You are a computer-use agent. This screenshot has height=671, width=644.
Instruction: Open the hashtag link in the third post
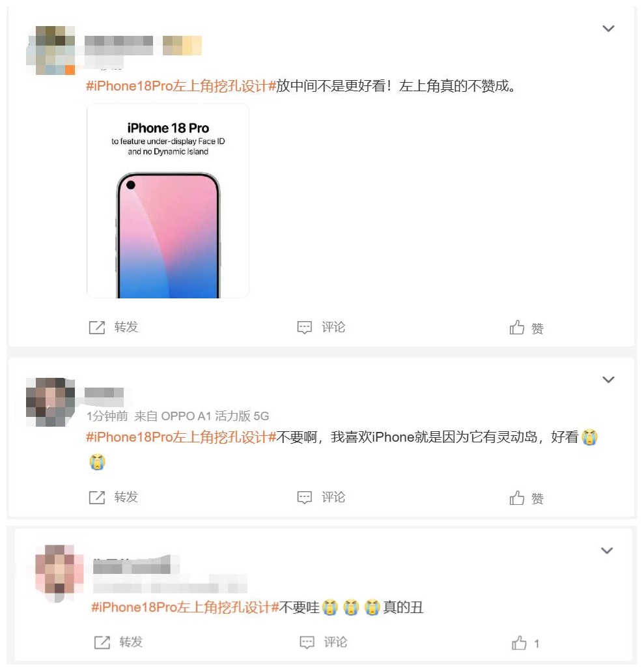185,607
